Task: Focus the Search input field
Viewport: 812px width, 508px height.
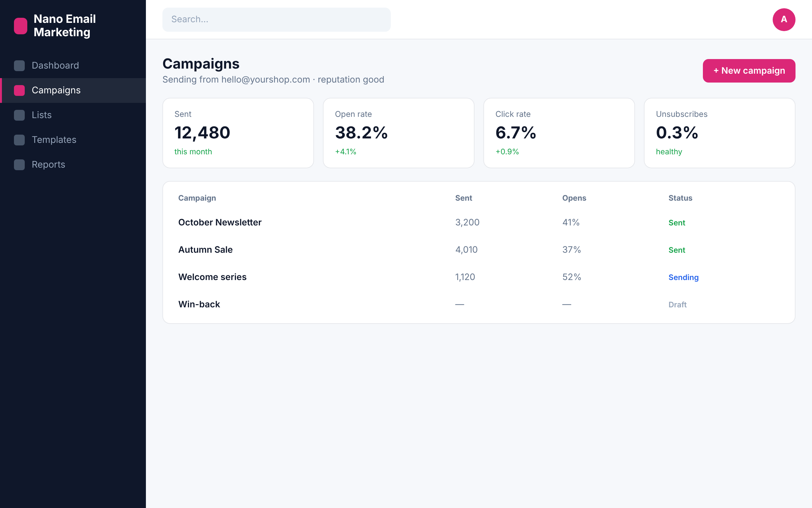Action: (x=277, y=19)
